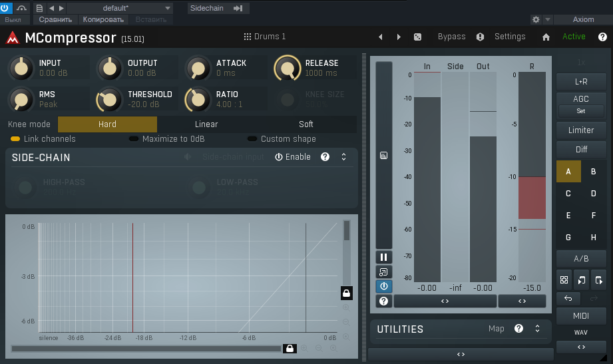Open the host automation curve icon
Image resolution: width=613 pixels, height=364 pixels.
pyautogui.click(x=21, y=8)
